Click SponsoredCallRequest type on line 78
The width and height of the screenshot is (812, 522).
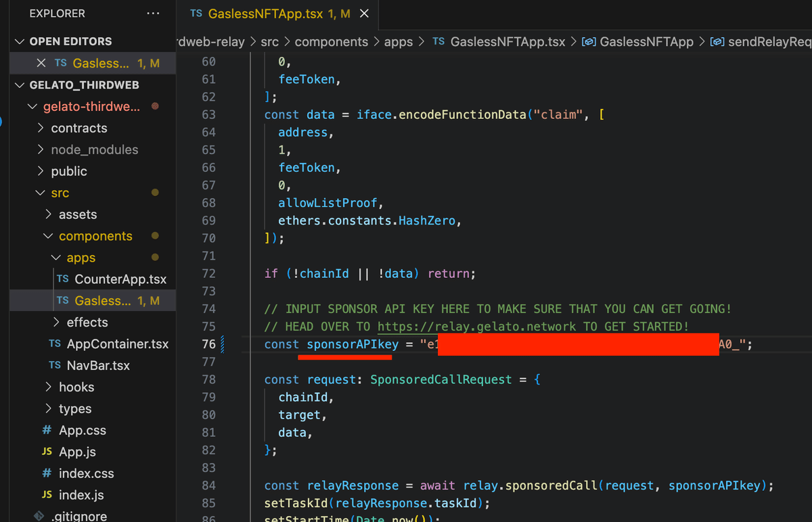point(441,380)
